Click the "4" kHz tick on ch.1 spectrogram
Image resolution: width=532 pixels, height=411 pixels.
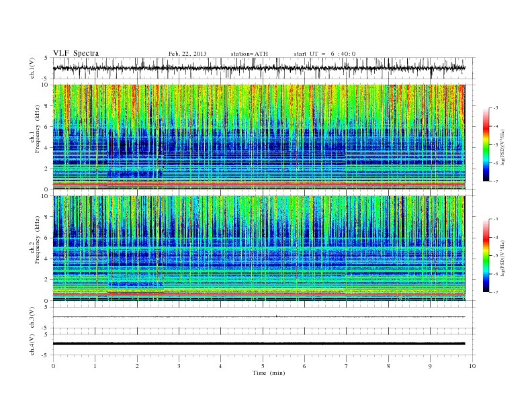(x=47, y=148)
